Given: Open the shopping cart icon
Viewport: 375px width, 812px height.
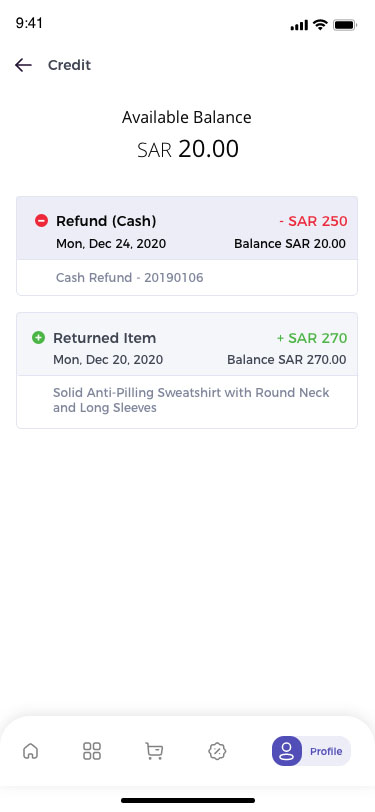Looking at the screenshot, I should [154, 751].
